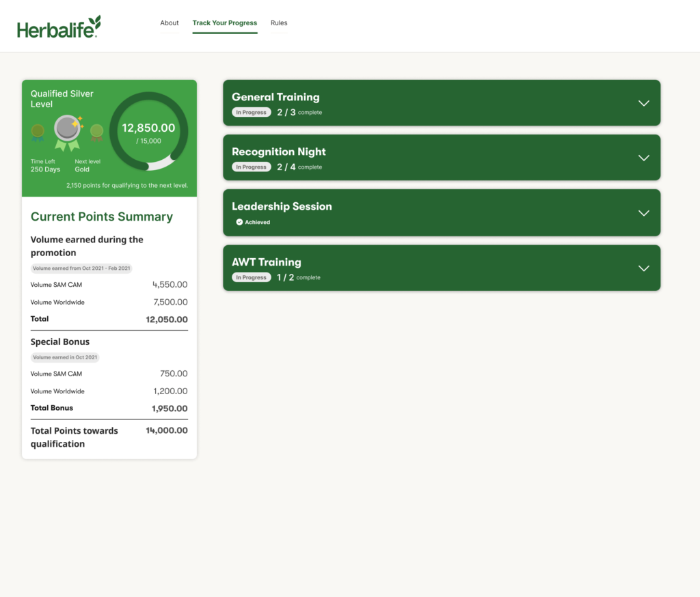The width and height of the screenshot is (700, 597).
Task: Click the Recognition Night In Progress badge
Action: pos(252,167)
